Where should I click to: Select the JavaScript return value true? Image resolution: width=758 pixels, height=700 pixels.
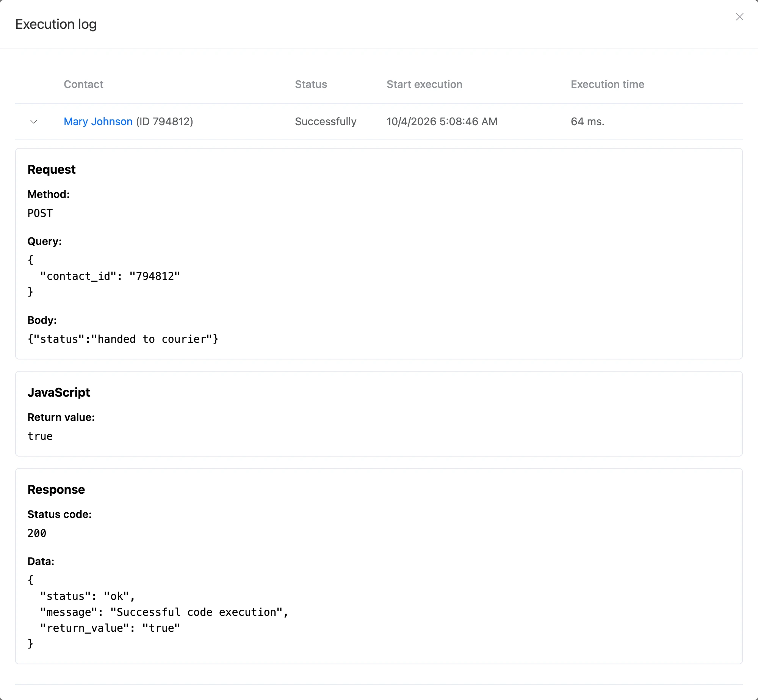40,436
